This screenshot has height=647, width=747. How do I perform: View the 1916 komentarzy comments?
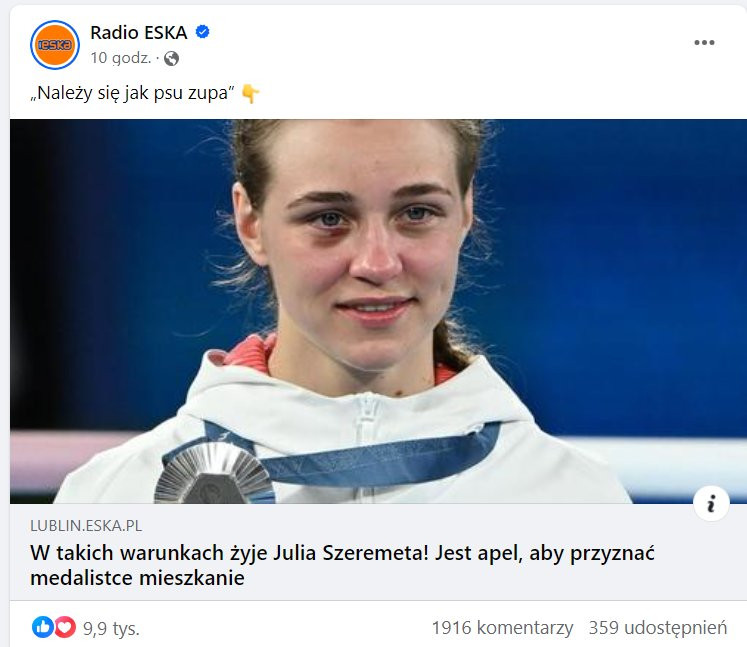coord(502,628)
